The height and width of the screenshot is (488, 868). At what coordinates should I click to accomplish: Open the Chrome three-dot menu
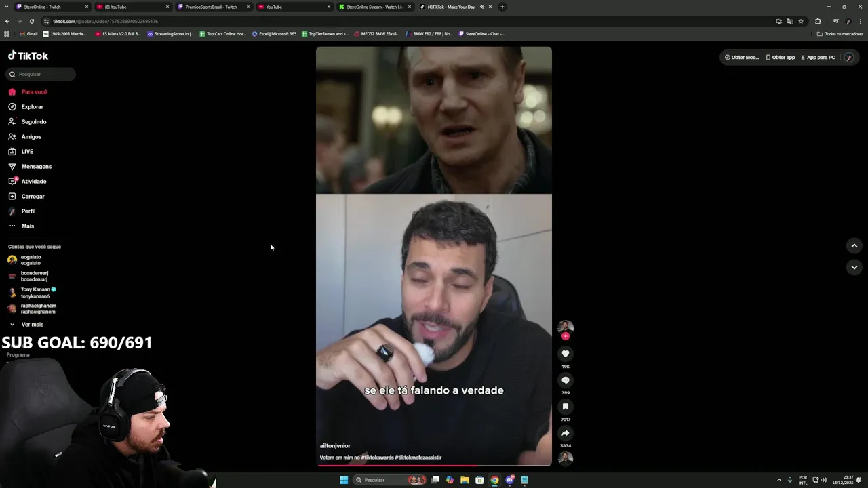[861, 21]
